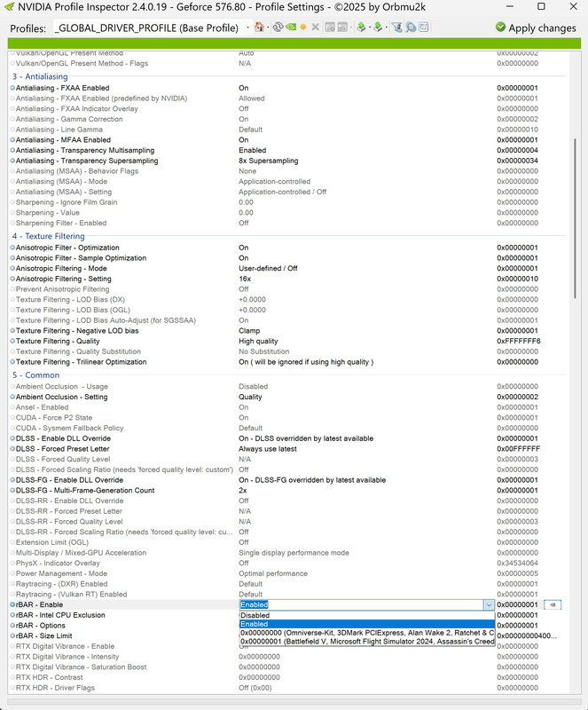Click the 'Optimal performance' value

click(273, 573)
